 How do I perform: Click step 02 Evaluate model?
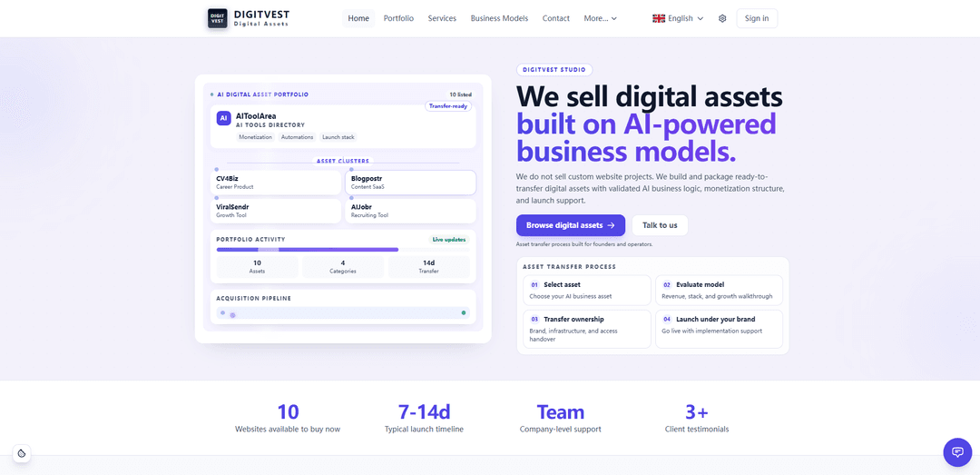click(x=719, y=291)
